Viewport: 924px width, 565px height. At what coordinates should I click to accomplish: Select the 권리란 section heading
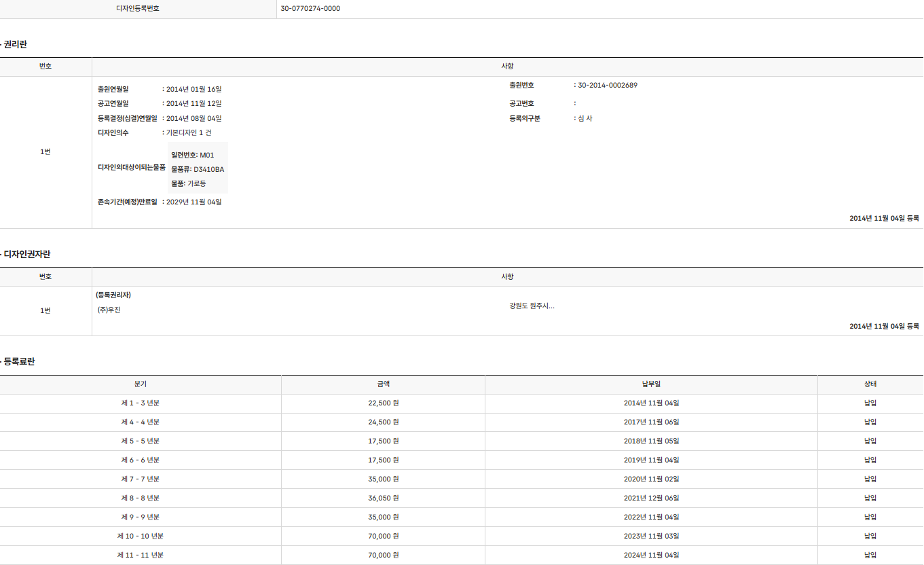tap(15, 45)
